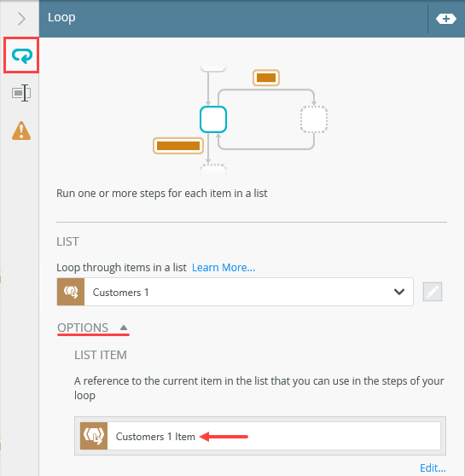Screen dimensions: 465x476
Task: Click the icon beside Customers 1 Item
Action: tap(94, 436)
